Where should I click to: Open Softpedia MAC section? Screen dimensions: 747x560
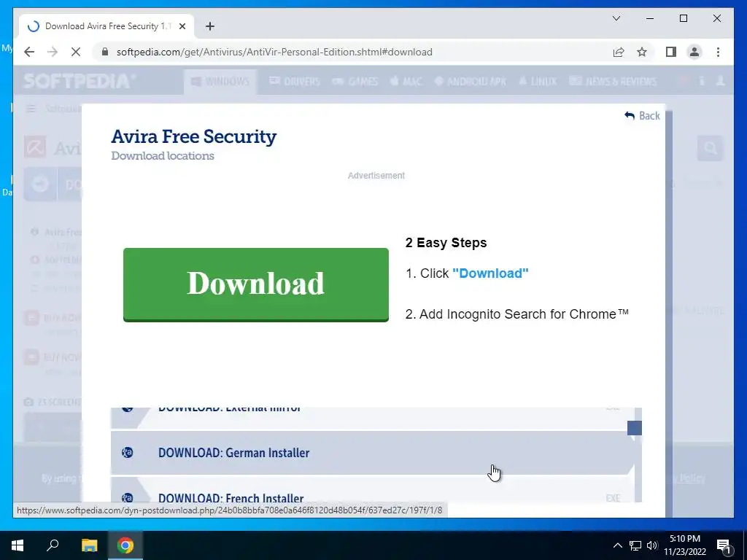pyautogui.click(x=406, y=82)
